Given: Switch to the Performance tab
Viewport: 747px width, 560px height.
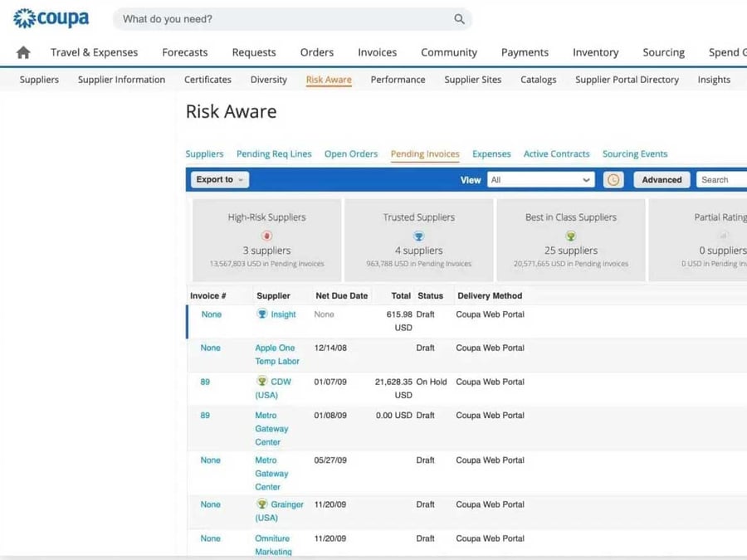Looking at the screenshot, I should 398,80.
